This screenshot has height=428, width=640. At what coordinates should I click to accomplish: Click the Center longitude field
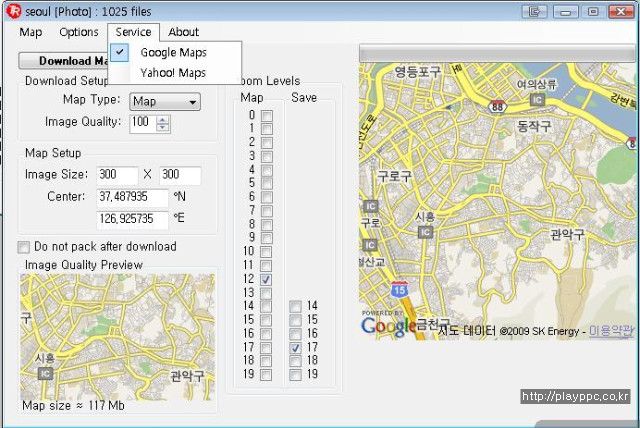[x=132, y=220]
